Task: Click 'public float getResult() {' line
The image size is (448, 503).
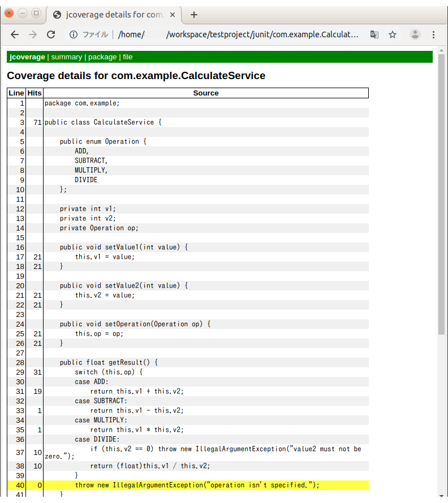Action: click(109, 363)
